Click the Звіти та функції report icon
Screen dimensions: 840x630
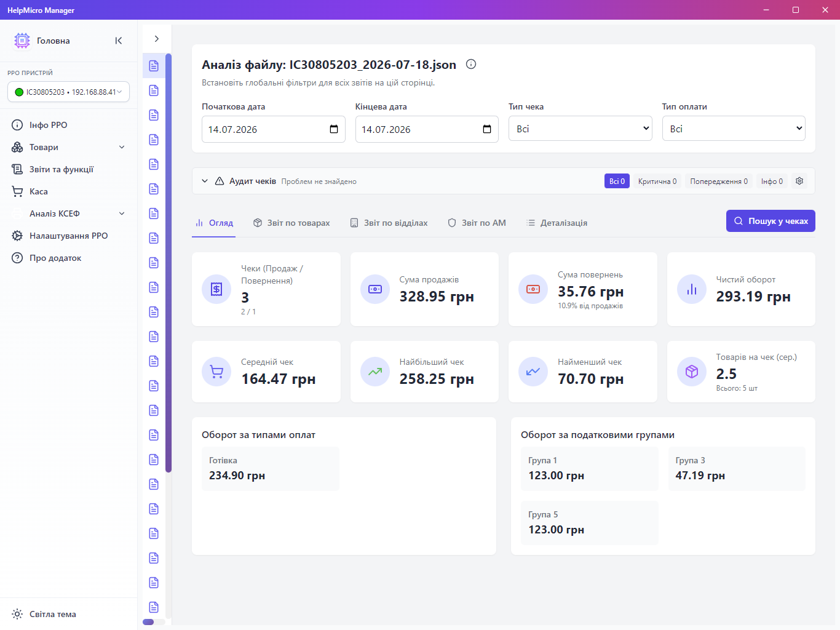[17, 169]
